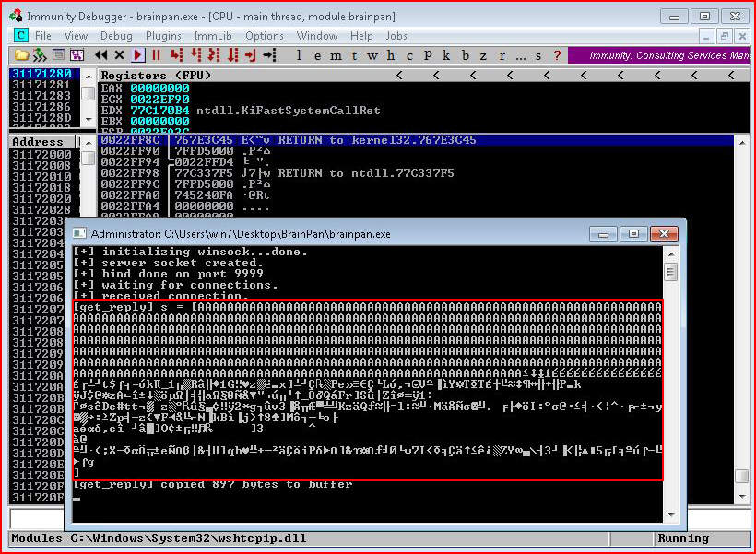Click the Trace into icon
This screenshot has width=756, height=554.
click(214, 55)
